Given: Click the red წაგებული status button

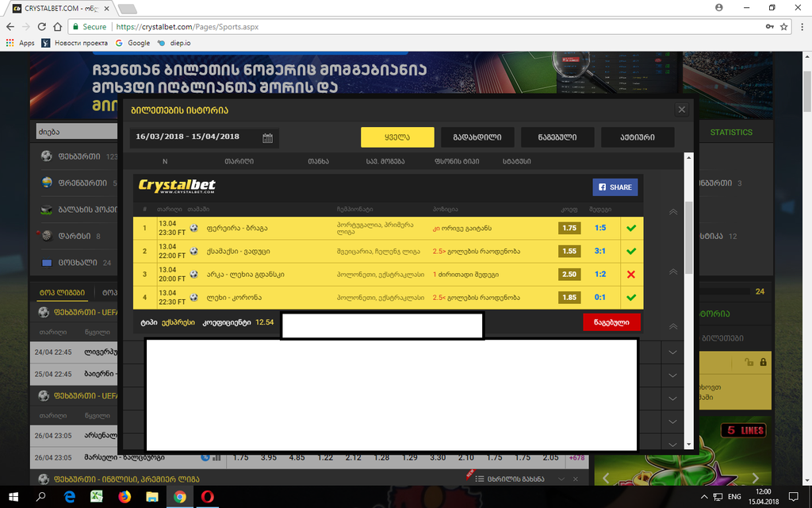Looking at the screenshot, I should click(611, 322).
